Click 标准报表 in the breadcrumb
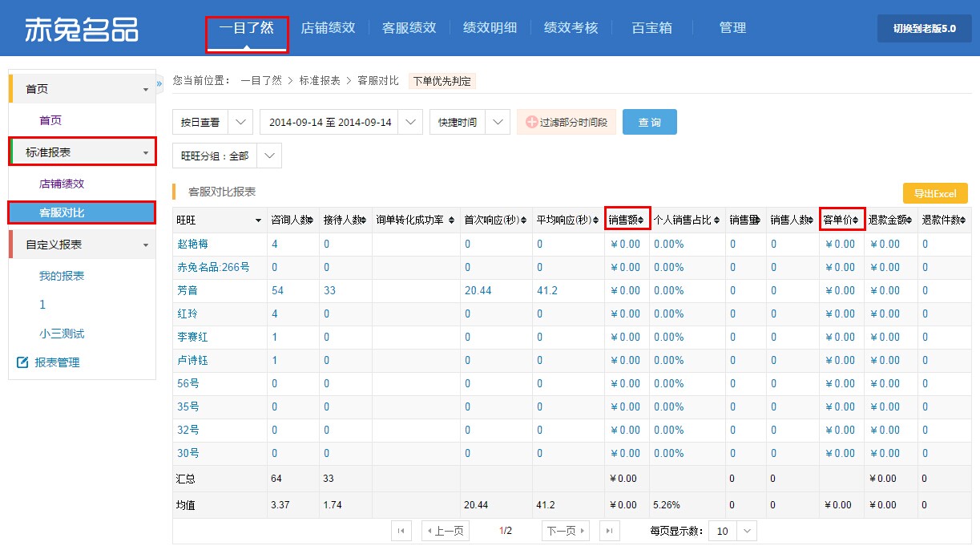This screenshot has width=980, height=546. pyautogui.click(x=320, y=80)
